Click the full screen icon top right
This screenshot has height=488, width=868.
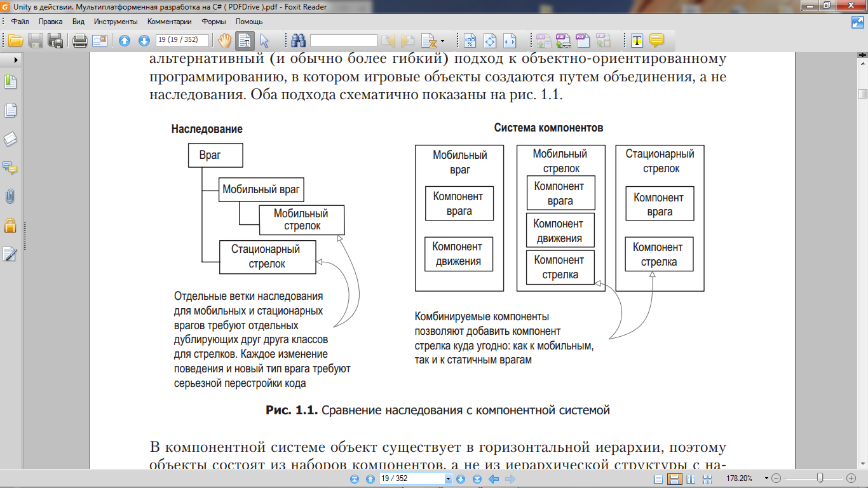click(857, 22)
